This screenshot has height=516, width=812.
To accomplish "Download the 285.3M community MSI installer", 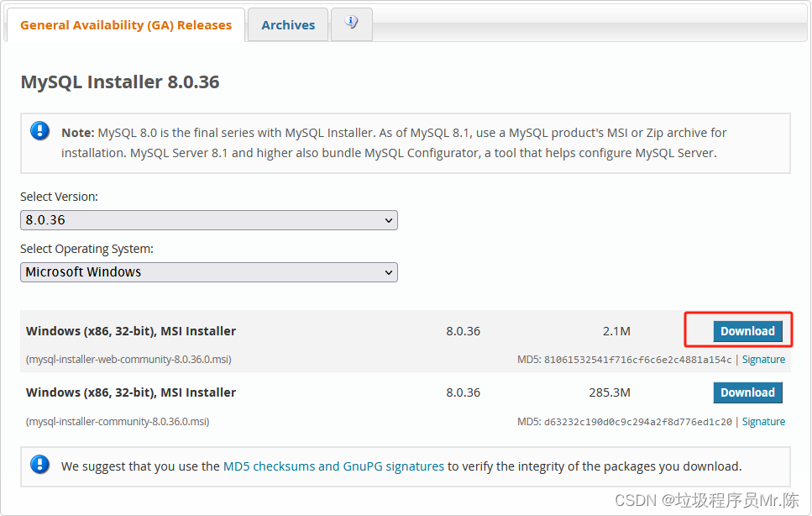I will (747, 392).
